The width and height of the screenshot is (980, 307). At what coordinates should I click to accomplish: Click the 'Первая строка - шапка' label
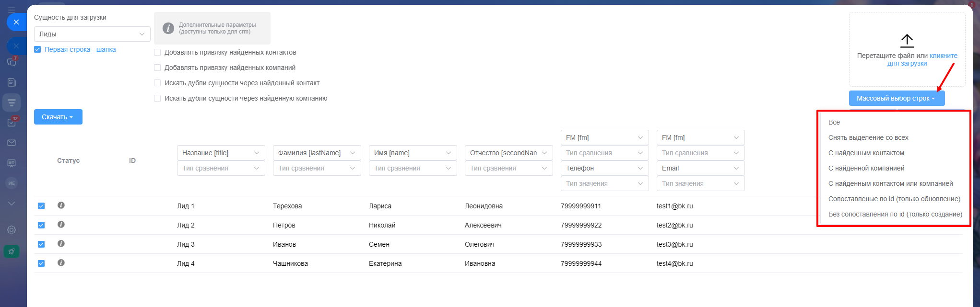80,49
